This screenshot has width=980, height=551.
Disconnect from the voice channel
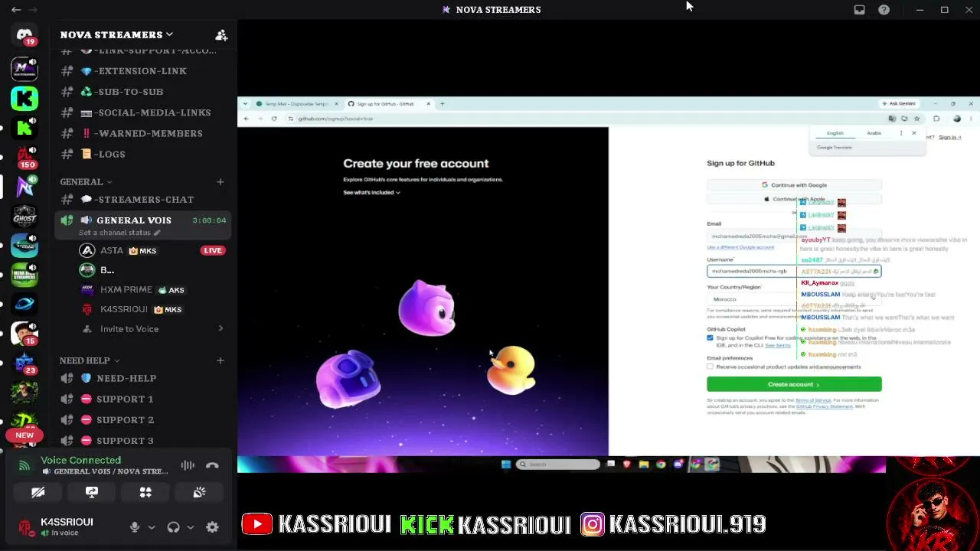pyautogui.click(x=212, y=465)
